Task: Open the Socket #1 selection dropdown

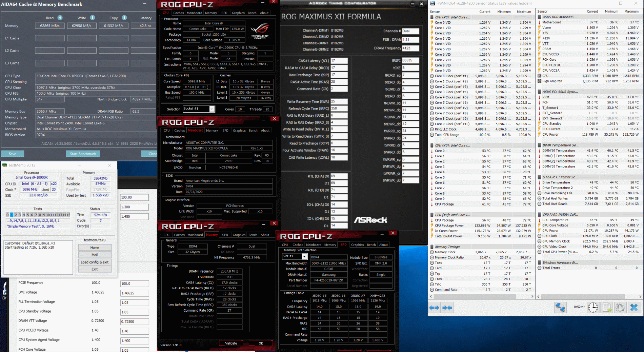Action: (x=212, y=109)
